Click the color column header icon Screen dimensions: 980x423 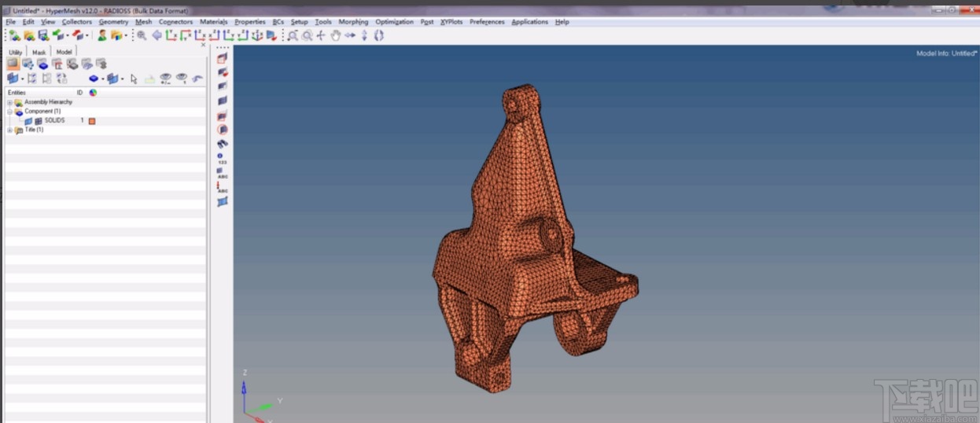[93, 93]
